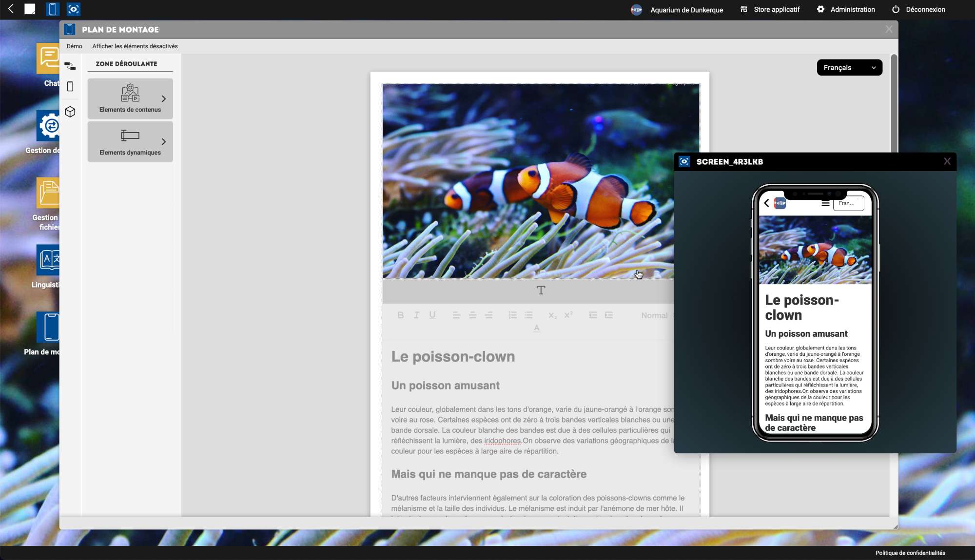This screenshot has height=560, width=975.
Task: Apply subscript formatting
Action: [552, 315]
